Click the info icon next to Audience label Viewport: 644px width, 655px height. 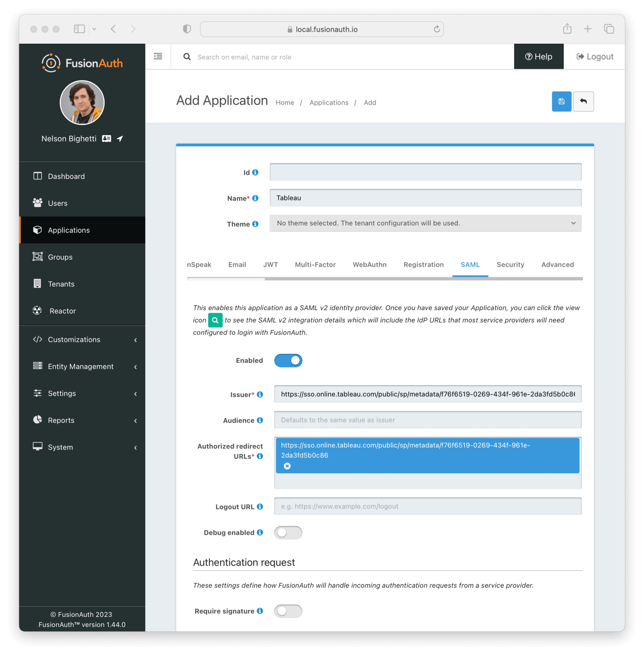coord(260,420)
